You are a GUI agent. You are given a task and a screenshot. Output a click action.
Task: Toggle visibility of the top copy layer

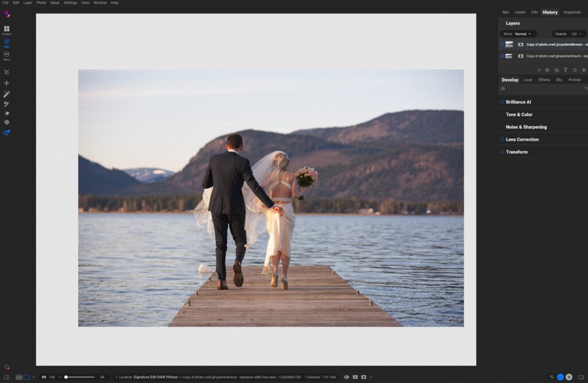pos(502,44)
